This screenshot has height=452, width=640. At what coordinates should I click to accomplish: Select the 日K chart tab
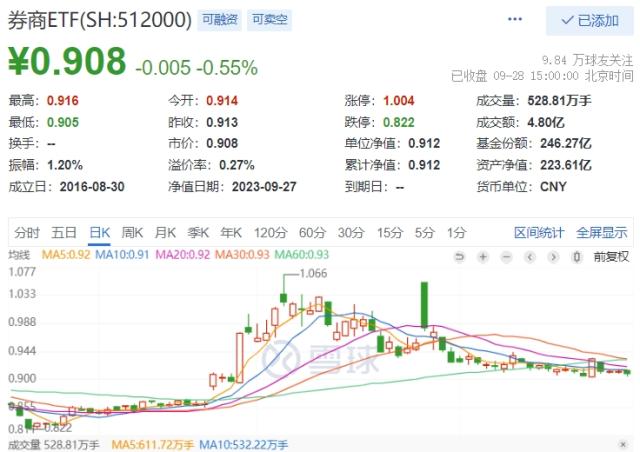click(99, 233)
